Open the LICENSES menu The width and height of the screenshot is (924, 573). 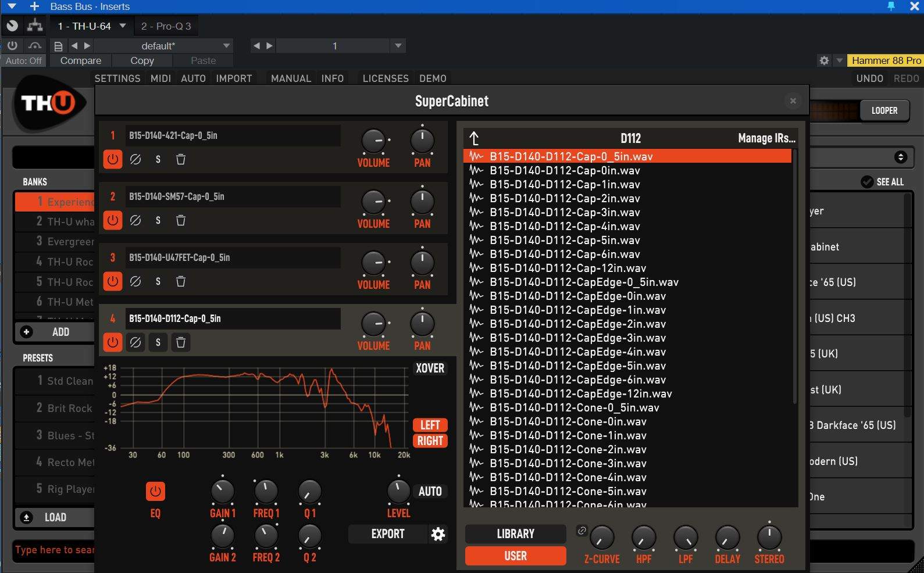tap(386, 78)
